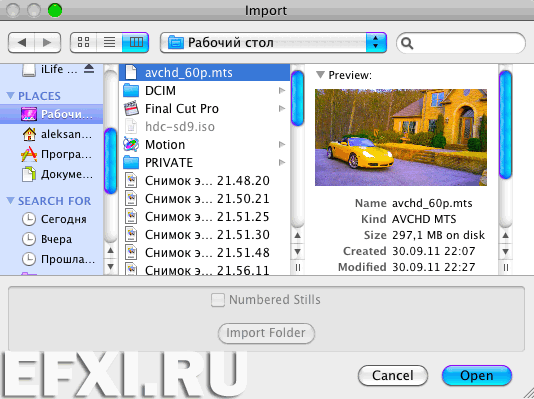Image resolution: width=534 pixels, height=399 pixels.
Task: Select Motion folder item
Action: point(204,145)
